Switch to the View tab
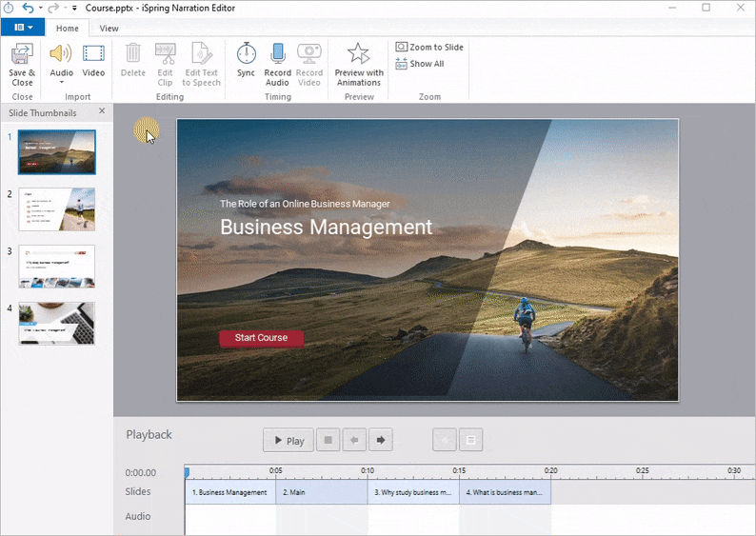The height and width of the screenshot is (536, 756). point(109,29)
